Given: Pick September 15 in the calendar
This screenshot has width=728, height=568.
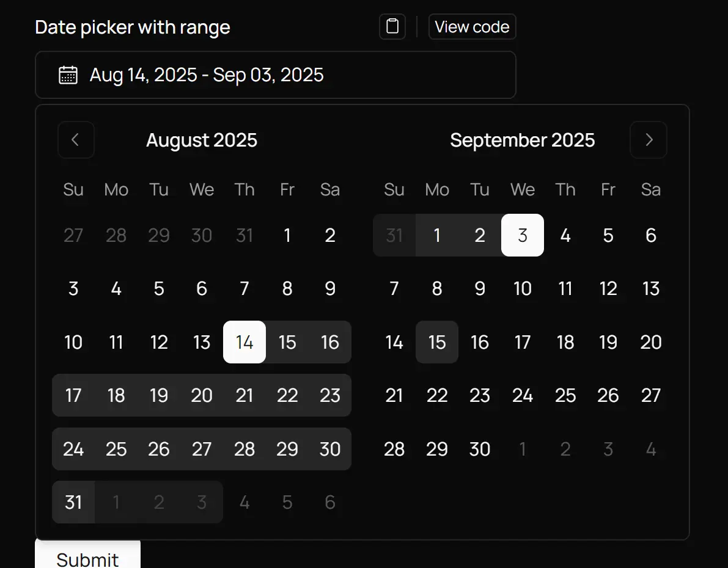Looking at the screenshot, I should [437, 342].
